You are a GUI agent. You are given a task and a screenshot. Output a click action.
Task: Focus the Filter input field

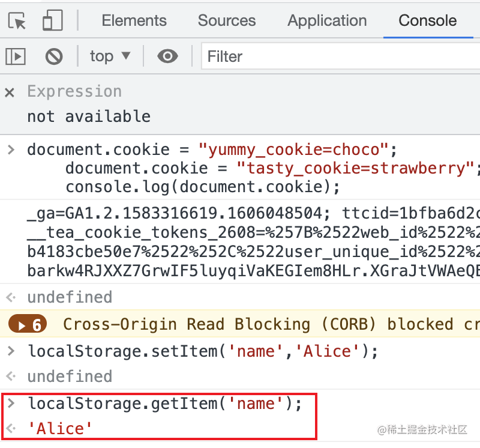click(340, 56)
